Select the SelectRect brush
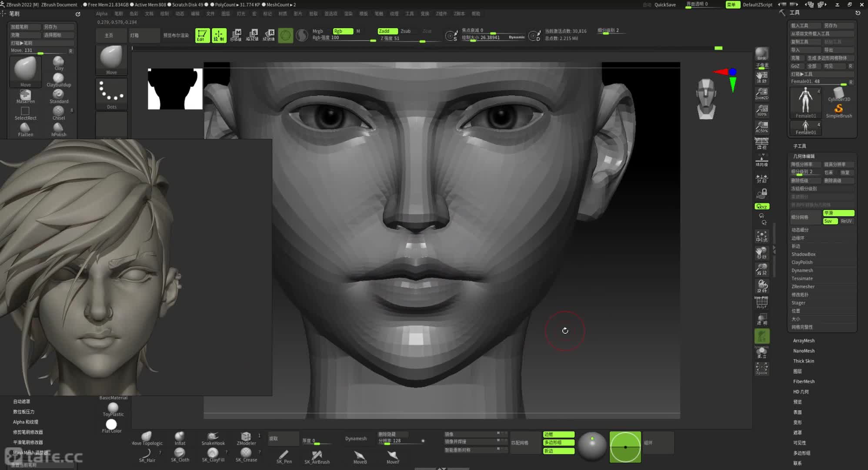This screenshot has height=470, width=868. 25,113
